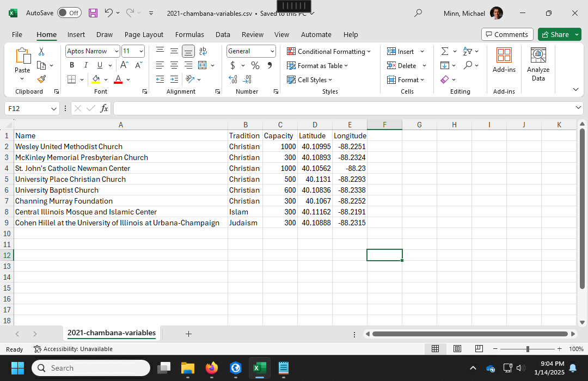Open Add-ins from the ribbon

(x=504, y=60)
